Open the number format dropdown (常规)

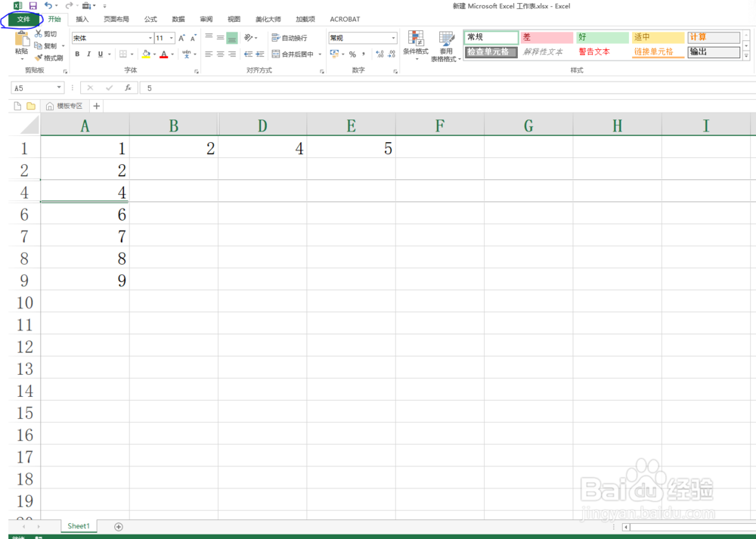click(x=393, y=38)
